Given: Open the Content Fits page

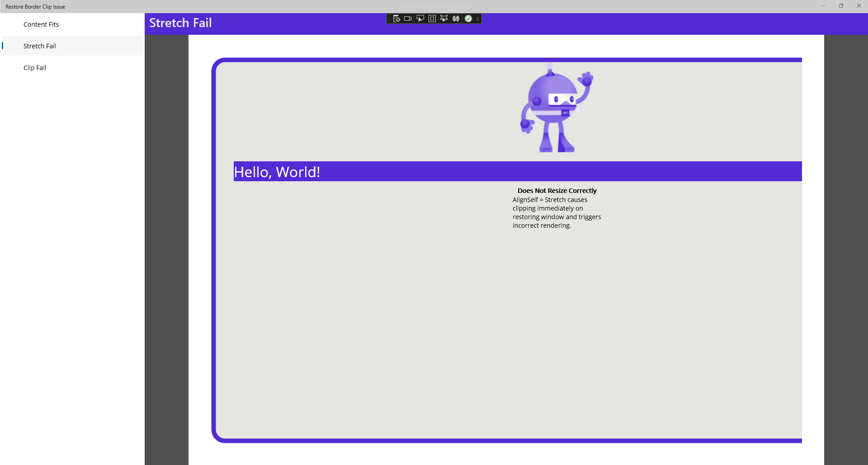Looking at the screenshot, I should [41, 24].
